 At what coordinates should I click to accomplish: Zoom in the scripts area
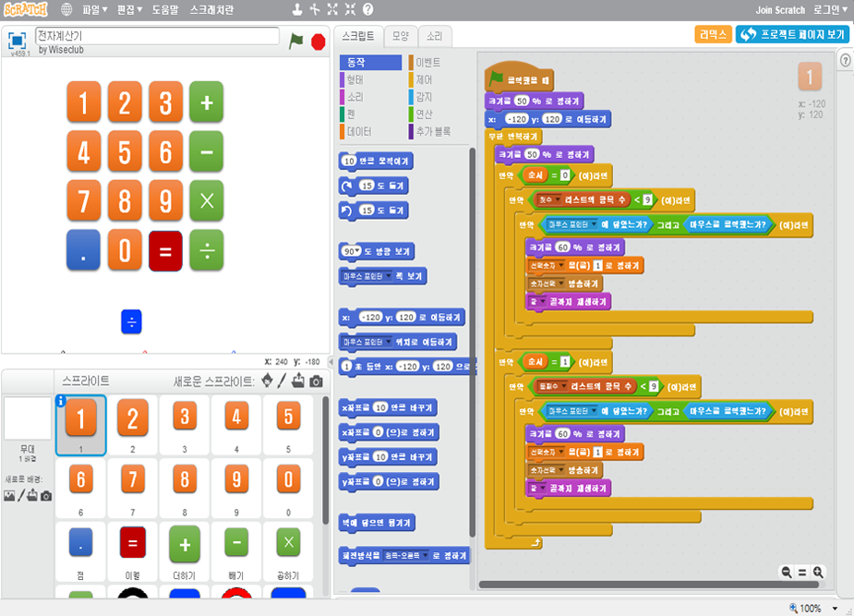817,573
